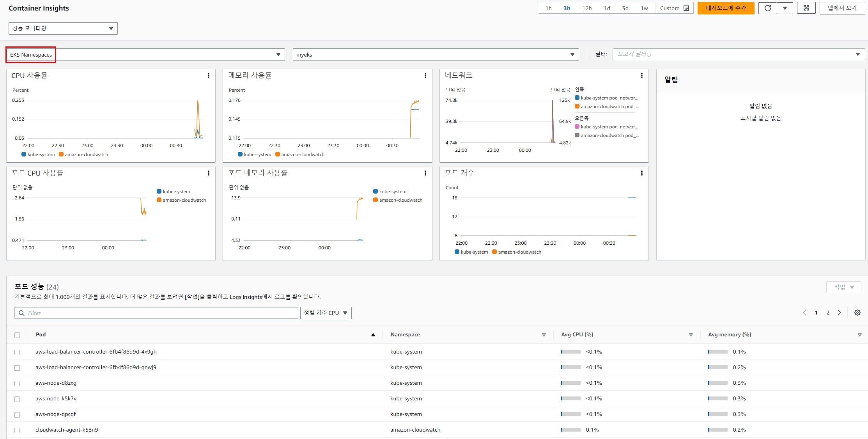
Task: Switch the time range to 1w
Action: (644, 8)
